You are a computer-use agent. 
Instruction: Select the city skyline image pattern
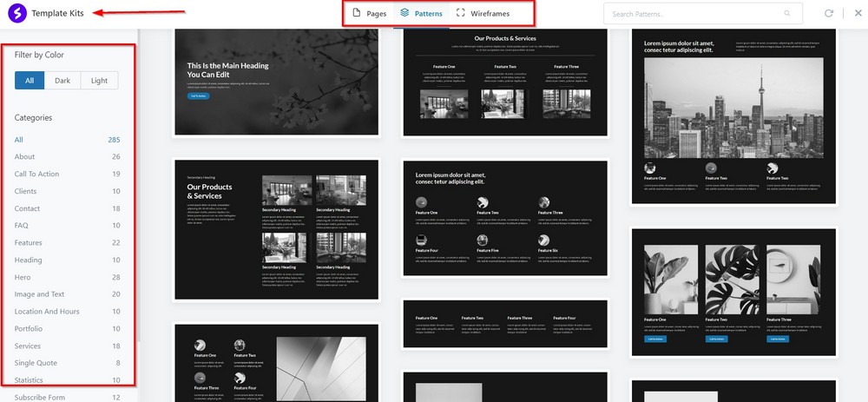[x=733, y=116]
